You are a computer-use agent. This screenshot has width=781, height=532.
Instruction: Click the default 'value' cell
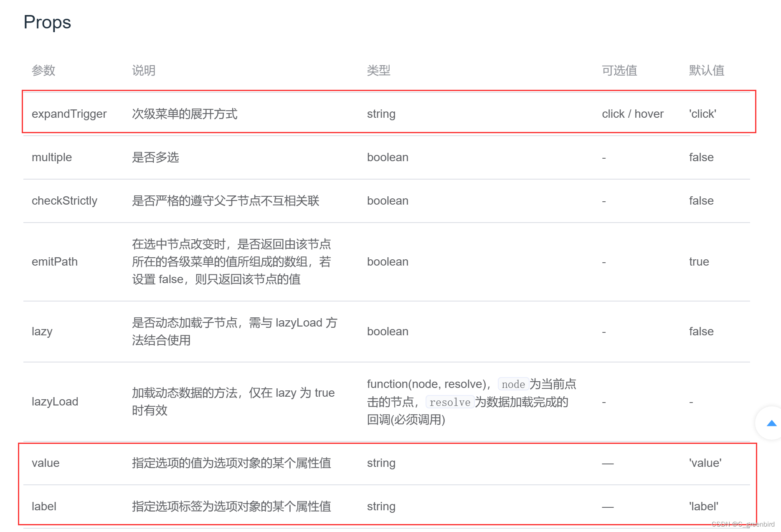(705, 463)
